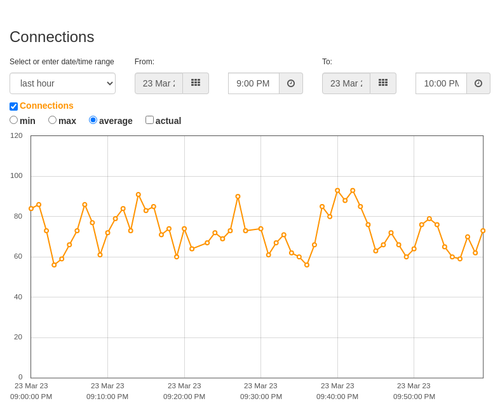Click the 9:00 PM time field

[x=254, y=83]
